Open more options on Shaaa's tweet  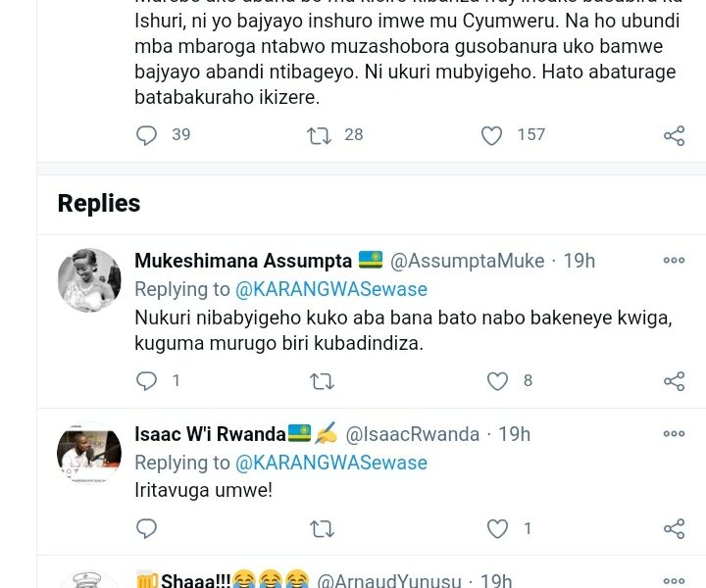tap(674, 580)
